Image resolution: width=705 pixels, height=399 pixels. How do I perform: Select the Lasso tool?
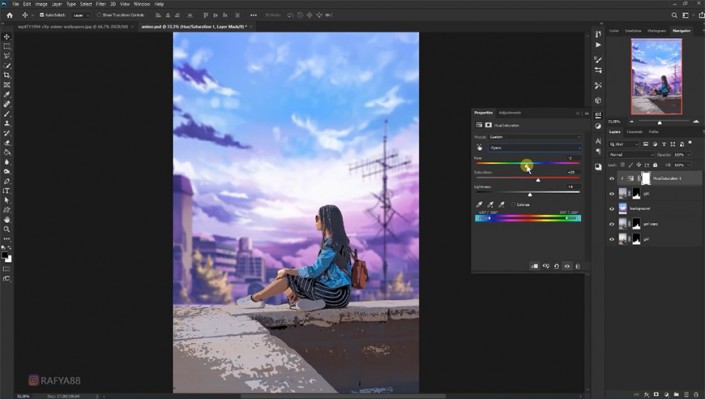tap(7, 56)
